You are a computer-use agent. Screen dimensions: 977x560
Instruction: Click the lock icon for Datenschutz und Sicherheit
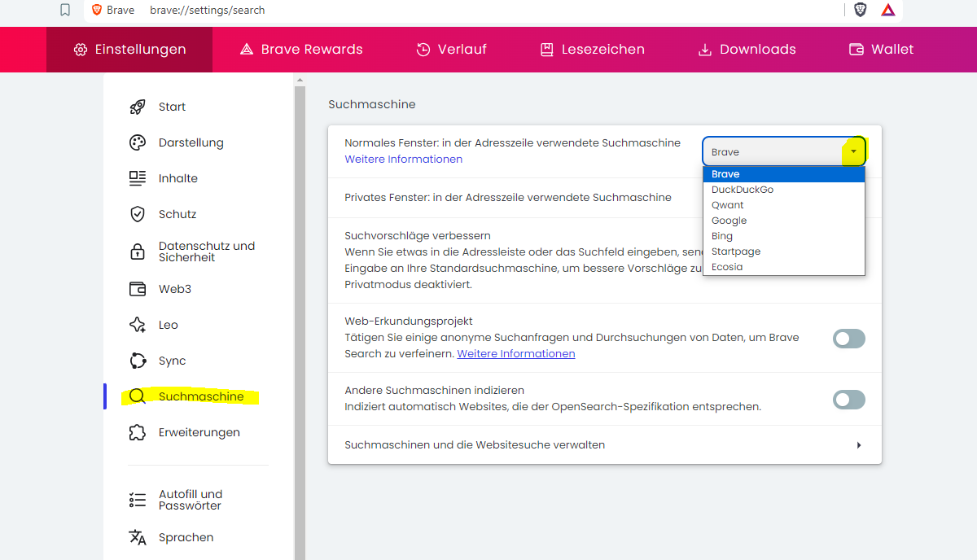tap(138, 252)
